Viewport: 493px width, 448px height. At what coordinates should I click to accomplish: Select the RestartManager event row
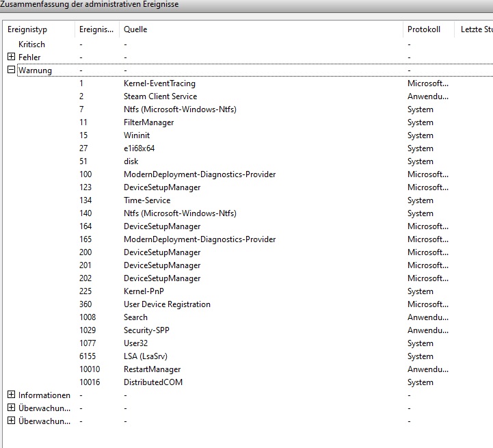click(248, 369)
